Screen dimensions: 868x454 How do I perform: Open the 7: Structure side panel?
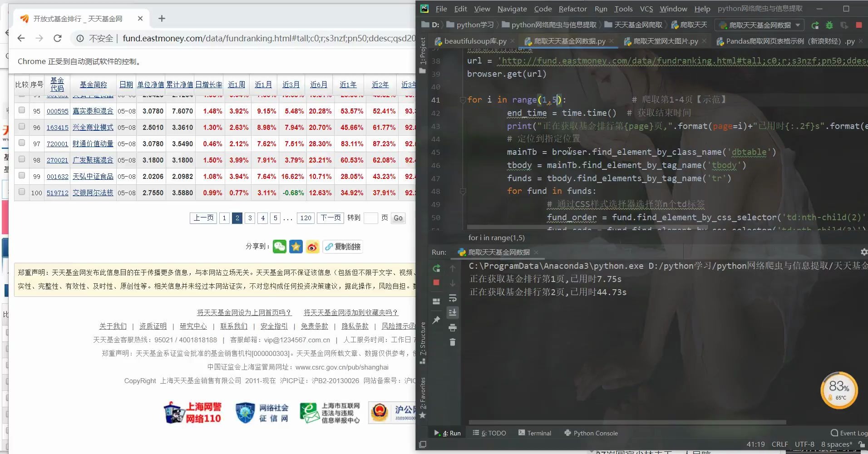(422, 342)
